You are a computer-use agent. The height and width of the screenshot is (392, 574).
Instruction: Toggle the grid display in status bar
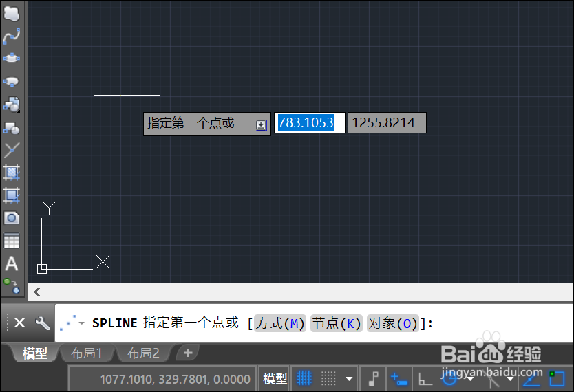pyautogui.click(x=304, y=378)
